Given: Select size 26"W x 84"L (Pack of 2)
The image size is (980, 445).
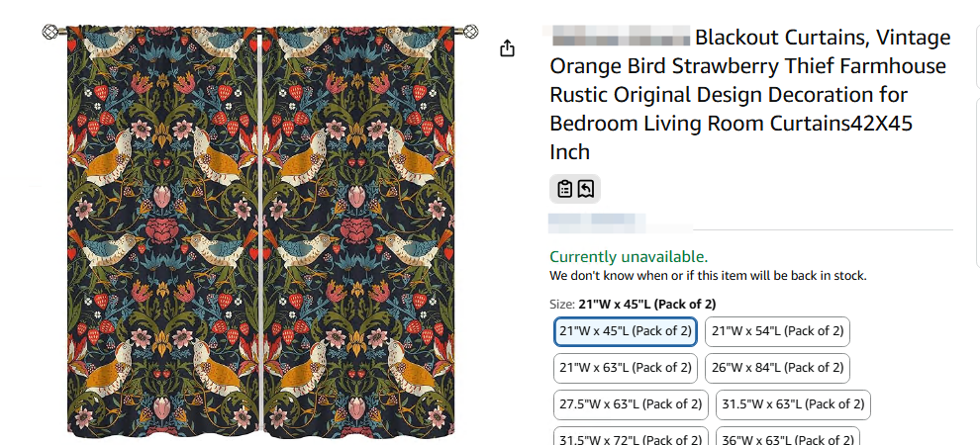Looking at the screenshot, I should click(x=777, y=368).
